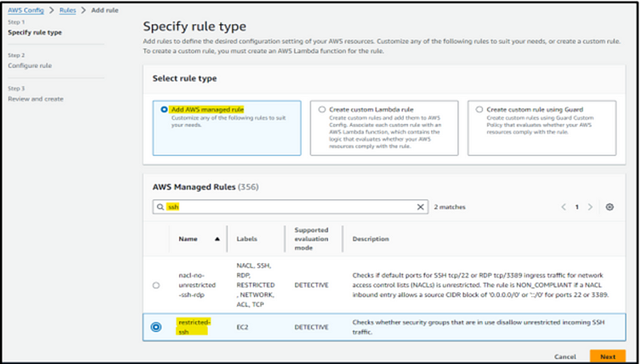Click the Labels column header
This screenshot has height=364, width=640.
(247, 238)
